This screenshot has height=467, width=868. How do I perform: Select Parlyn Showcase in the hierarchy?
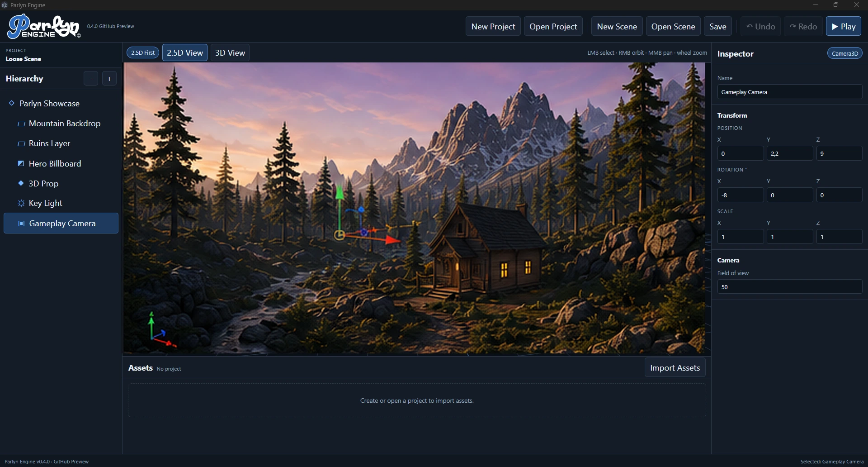61,104
